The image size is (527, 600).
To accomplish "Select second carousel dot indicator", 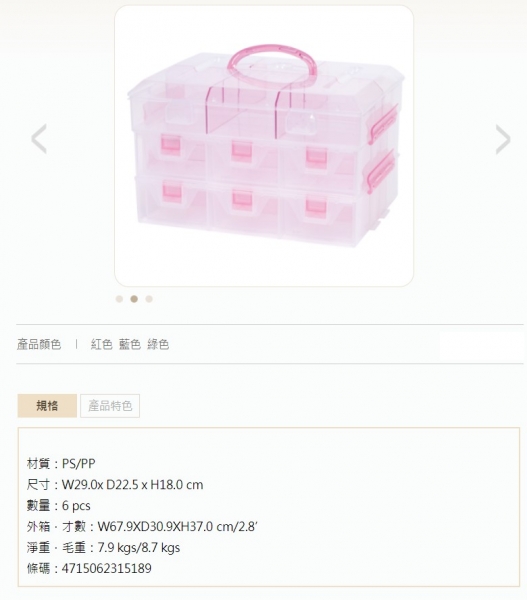I will 134,299.
